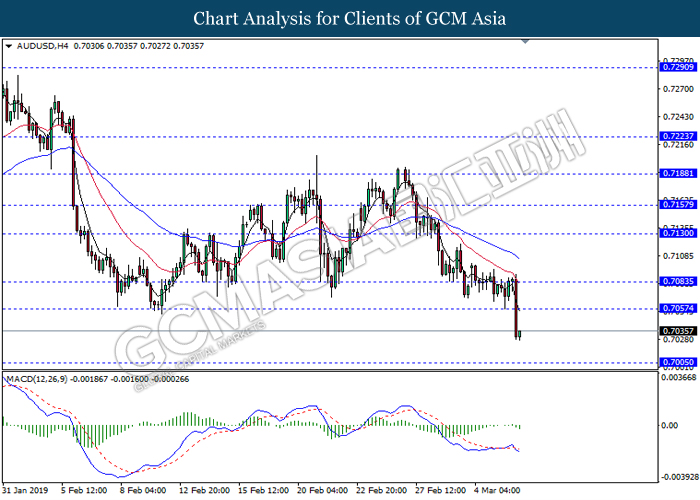The height and width of the screenshot is (500, 700).
Task: Click the chart menu triangle beside AUDUSD,H4
Action: [8, 46]
